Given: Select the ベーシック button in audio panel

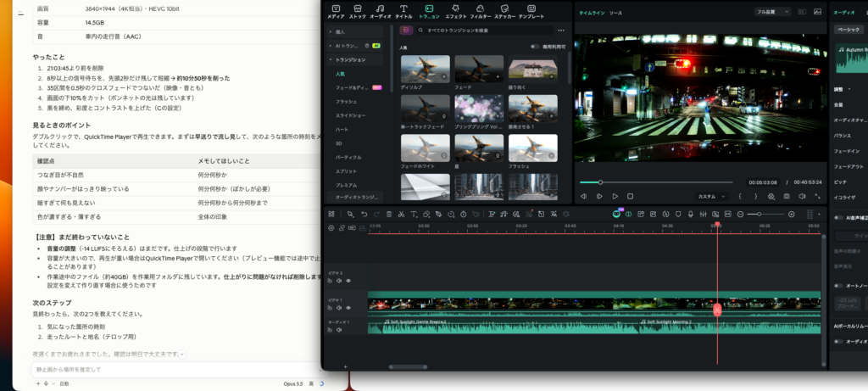Looking at the screenshot, I should coord(848,29).
